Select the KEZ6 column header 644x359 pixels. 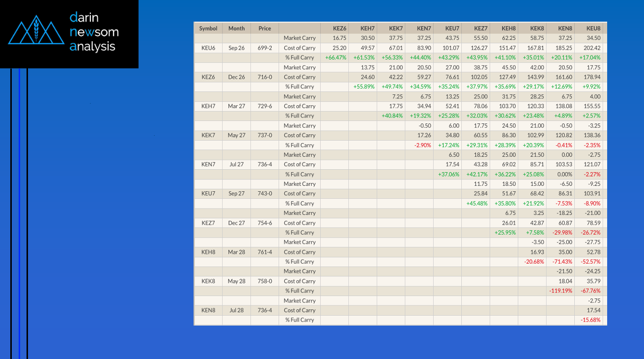tap(339, 29)
